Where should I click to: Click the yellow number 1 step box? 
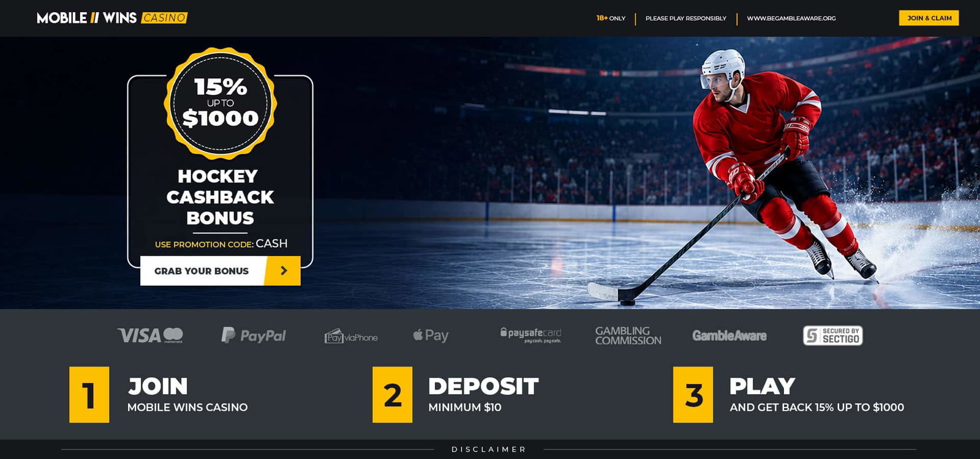(x=89, y=395)
